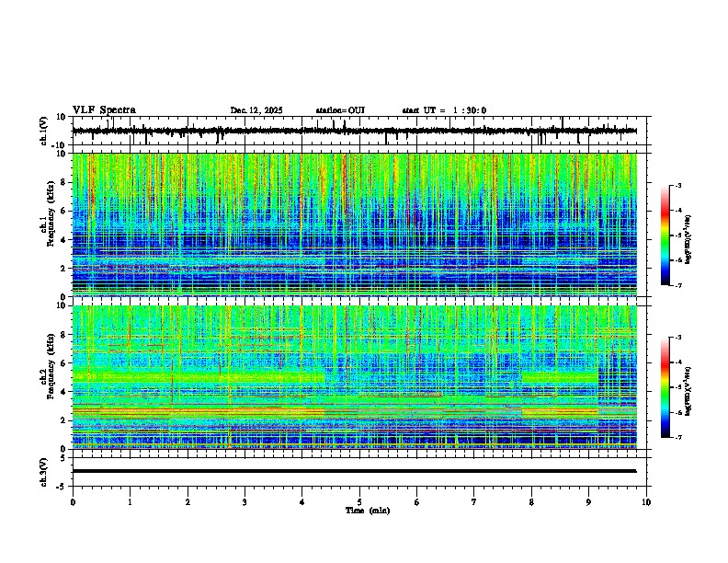Click tick label "9" on the time axis
This screenshot has width=728, height=563.
(588, 502)
